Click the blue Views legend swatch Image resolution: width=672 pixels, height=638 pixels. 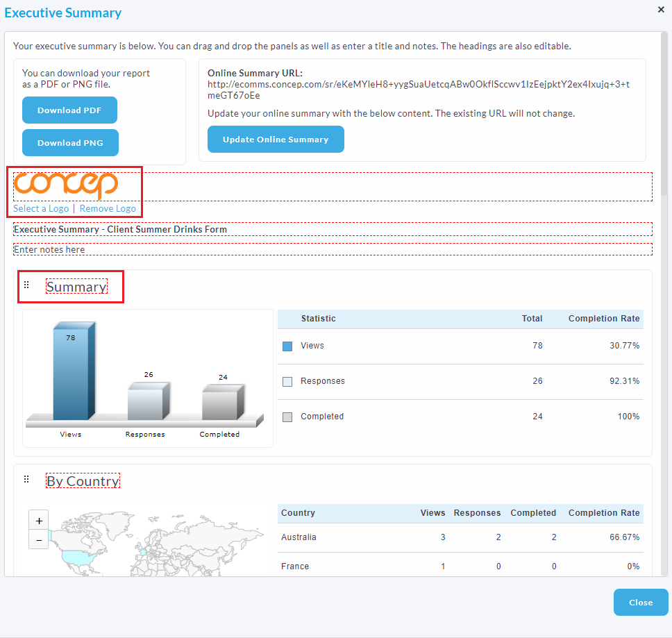pyautogui.click(x=287, y=346)
